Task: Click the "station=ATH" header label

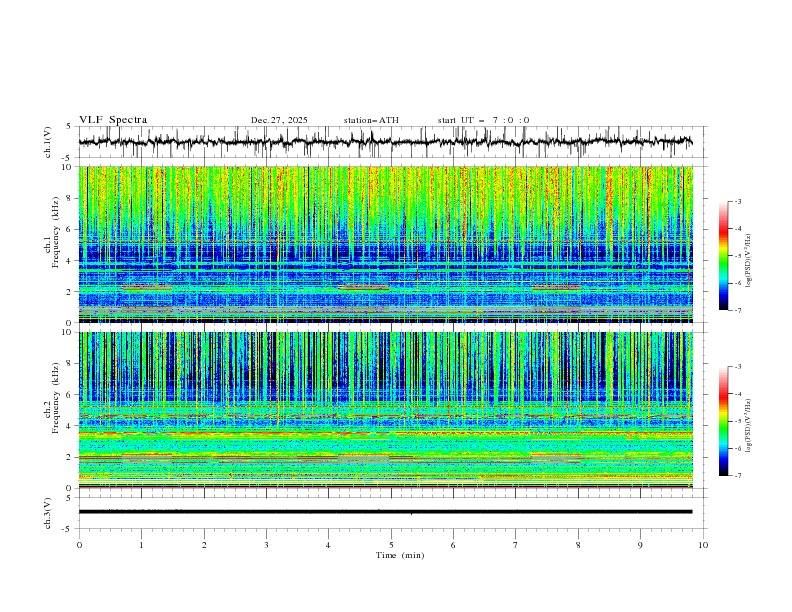Action: pos(371,120)
